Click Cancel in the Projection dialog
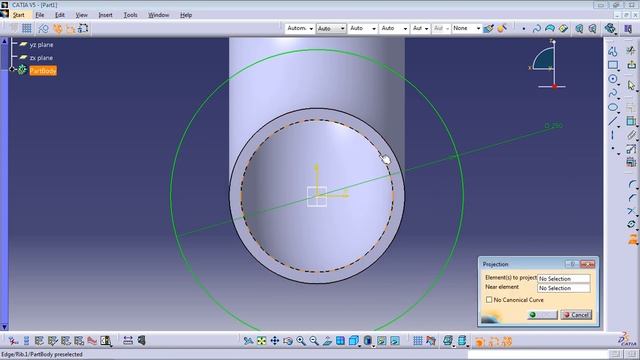The height and width of the screenshot is (360, 640). [x=576, y=315]
